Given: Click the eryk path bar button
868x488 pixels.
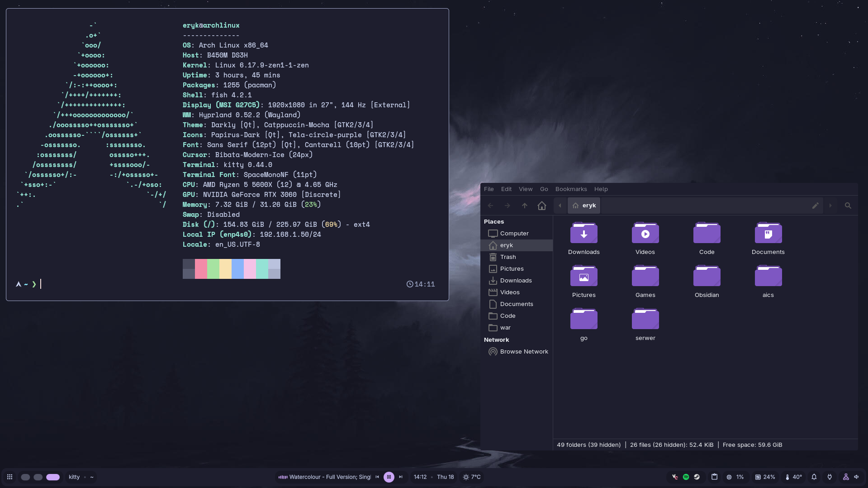Looking at the screenshot, I should (x=584, y=206).
